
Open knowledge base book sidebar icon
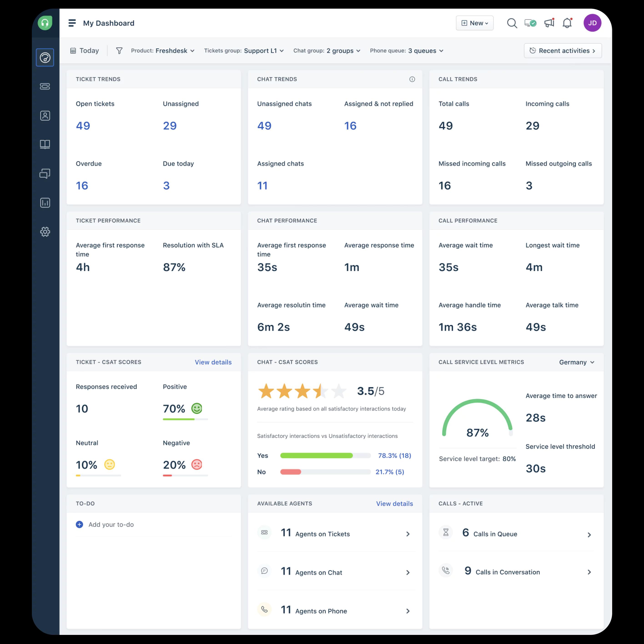pos(45,144)
